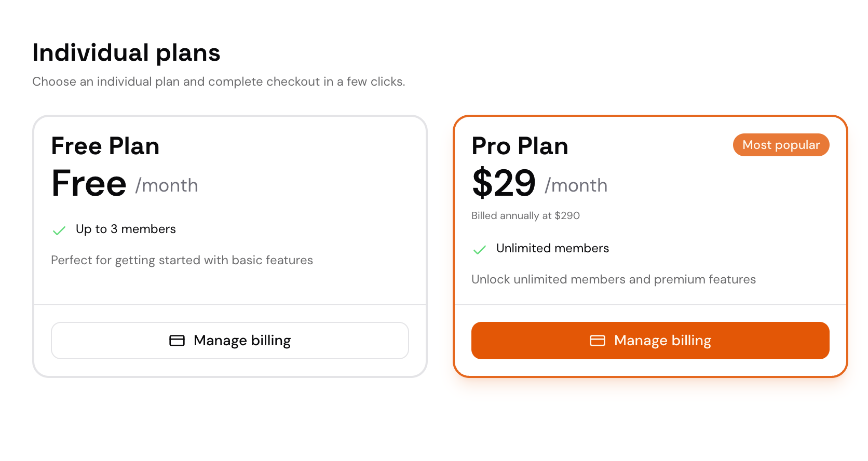Click the Up to 3 members feature

(126, 229)
